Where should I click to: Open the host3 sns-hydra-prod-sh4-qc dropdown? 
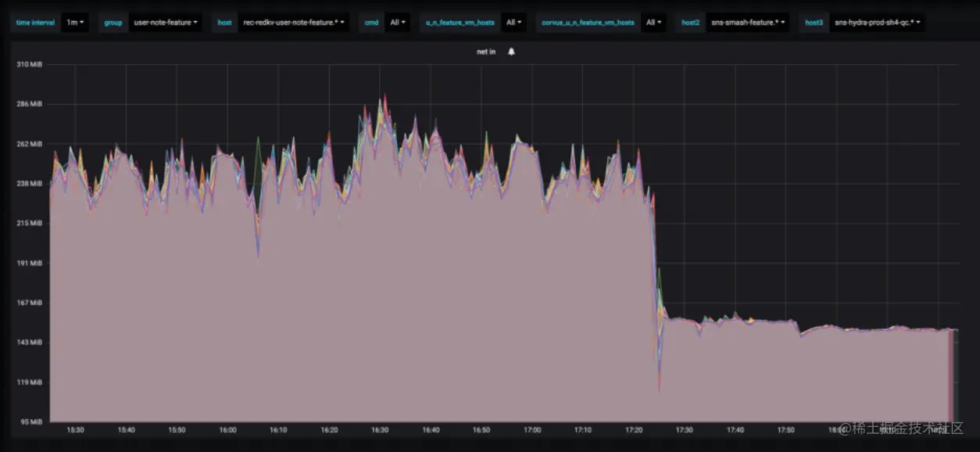[876, 23]
